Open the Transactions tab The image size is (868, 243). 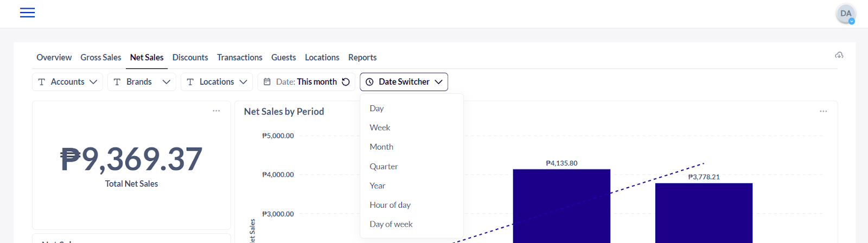(239, 57)
